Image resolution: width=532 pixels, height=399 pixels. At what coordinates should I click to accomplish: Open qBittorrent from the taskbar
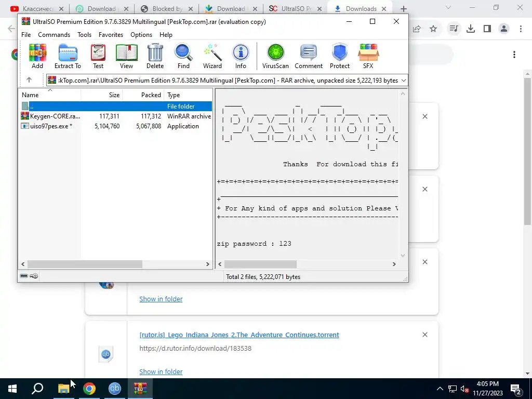115,389
